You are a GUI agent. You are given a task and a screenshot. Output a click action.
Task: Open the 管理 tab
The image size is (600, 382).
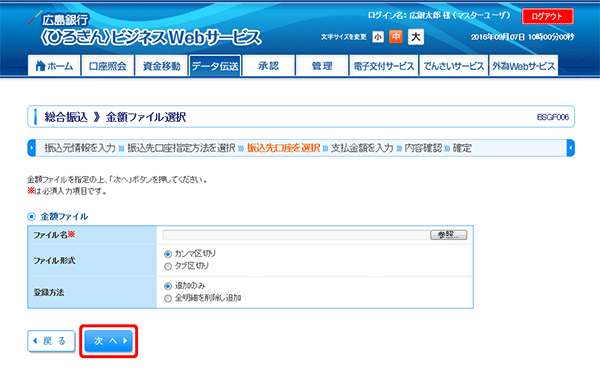pyautogui.click(x=322, y=66)
